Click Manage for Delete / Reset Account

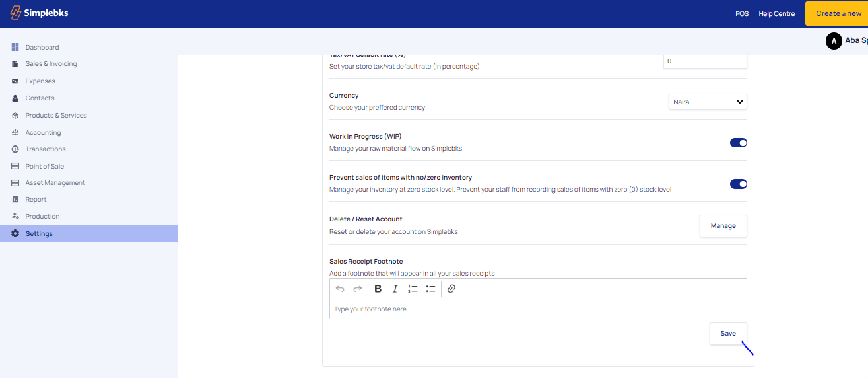pyautogui.click(x=723, y=226)
